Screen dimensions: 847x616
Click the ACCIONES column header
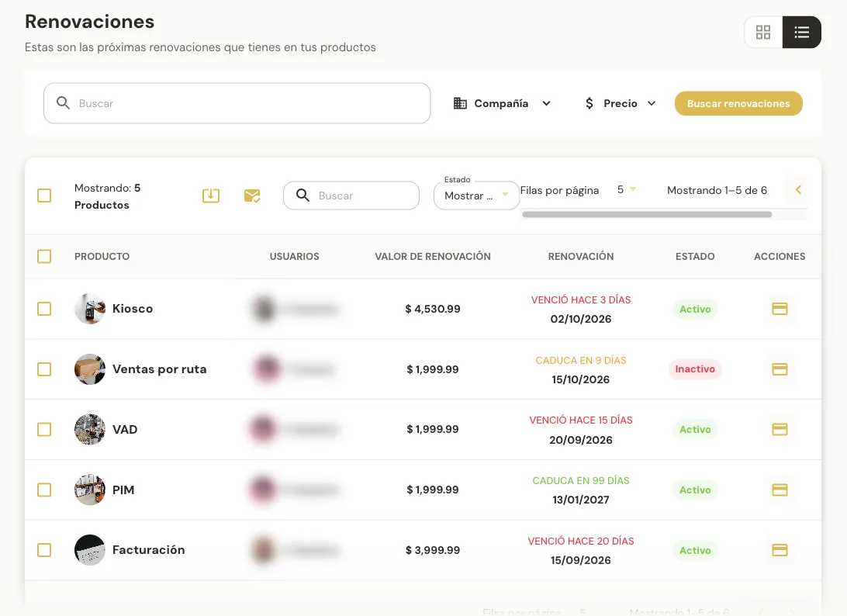[x=780, y=256]
